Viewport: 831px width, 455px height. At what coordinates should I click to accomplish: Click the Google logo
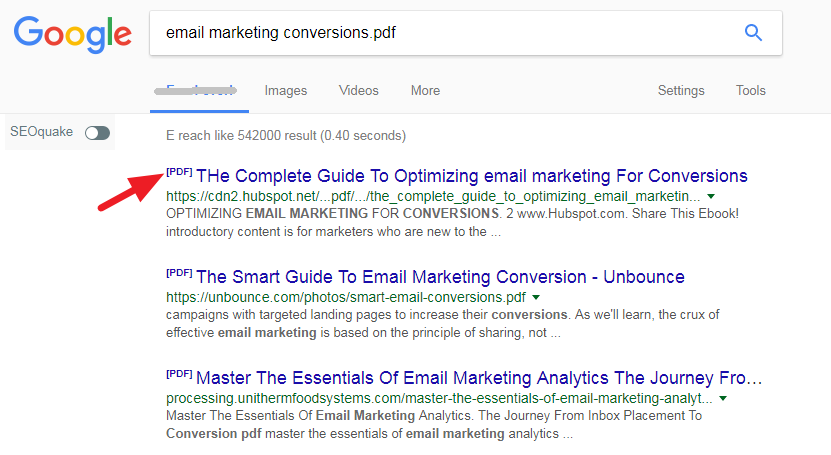[x=73, y=34]
